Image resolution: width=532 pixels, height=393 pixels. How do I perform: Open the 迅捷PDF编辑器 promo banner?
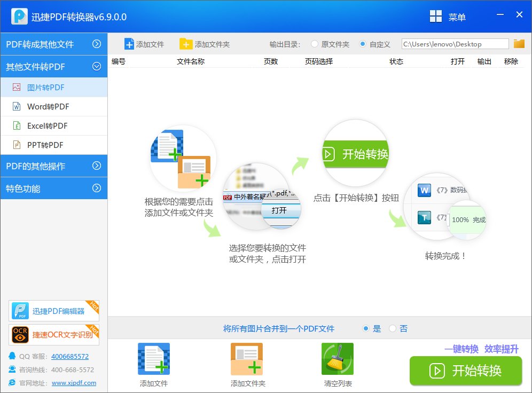tap(54, 311)
